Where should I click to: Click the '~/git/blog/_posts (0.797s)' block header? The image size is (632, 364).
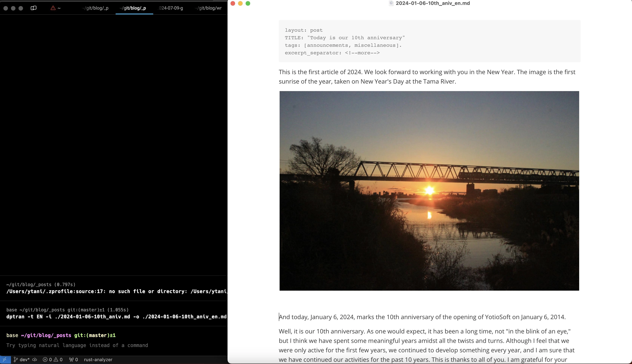click(41, 284)
